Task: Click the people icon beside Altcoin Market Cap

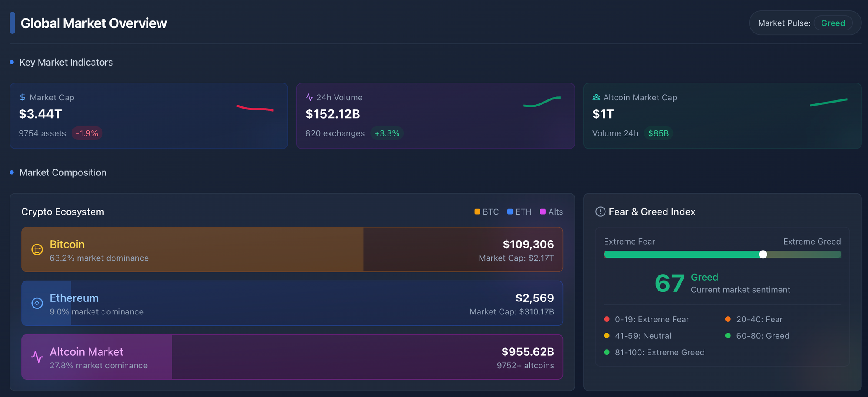Action: coord(596,97)
